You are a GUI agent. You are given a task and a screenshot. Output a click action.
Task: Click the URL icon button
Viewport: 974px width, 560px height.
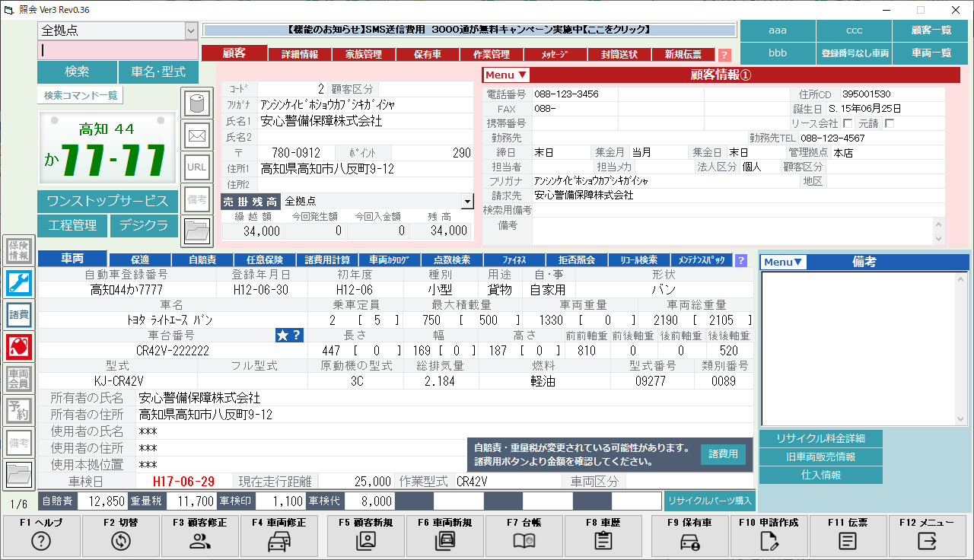(x=197, y=167)
